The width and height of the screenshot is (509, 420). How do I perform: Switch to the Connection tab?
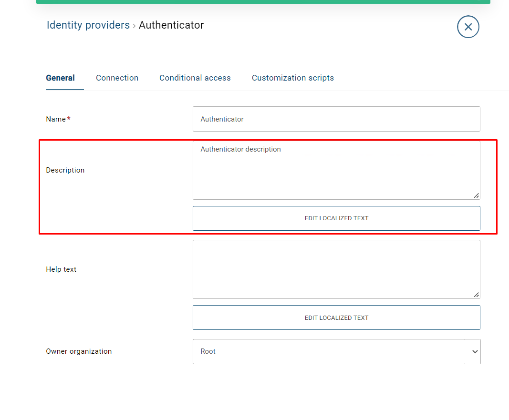pyautogui.click(x=117, y=78)
